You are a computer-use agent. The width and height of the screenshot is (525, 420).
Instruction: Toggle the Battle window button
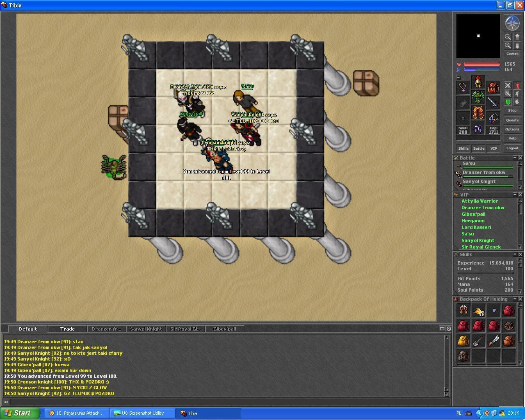479,148
